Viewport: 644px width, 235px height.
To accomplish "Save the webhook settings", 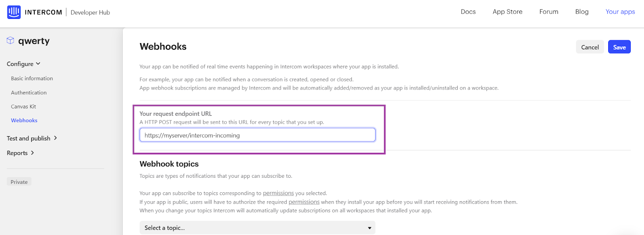I will pyautogui.click(x=619, y=47).
